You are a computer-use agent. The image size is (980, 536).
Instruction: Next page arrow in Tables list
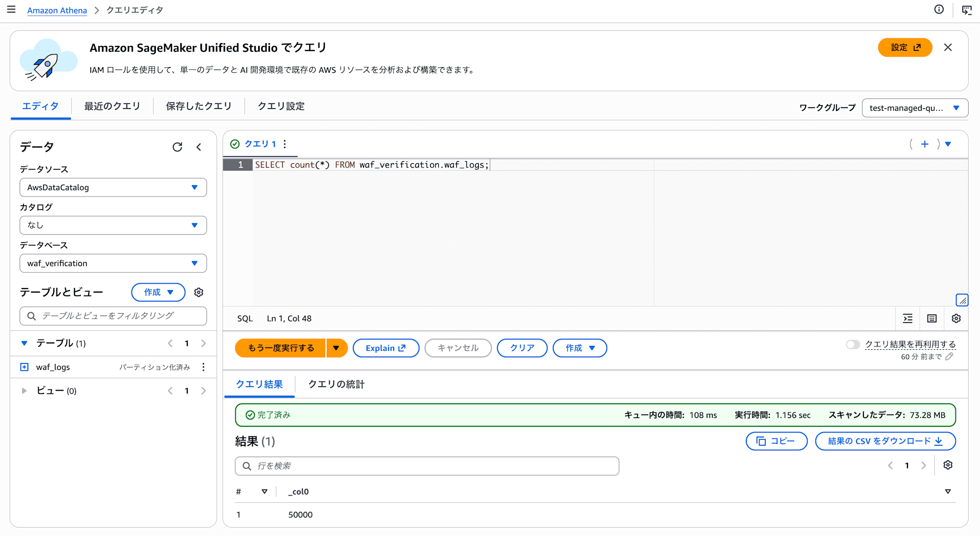point(203,343)
